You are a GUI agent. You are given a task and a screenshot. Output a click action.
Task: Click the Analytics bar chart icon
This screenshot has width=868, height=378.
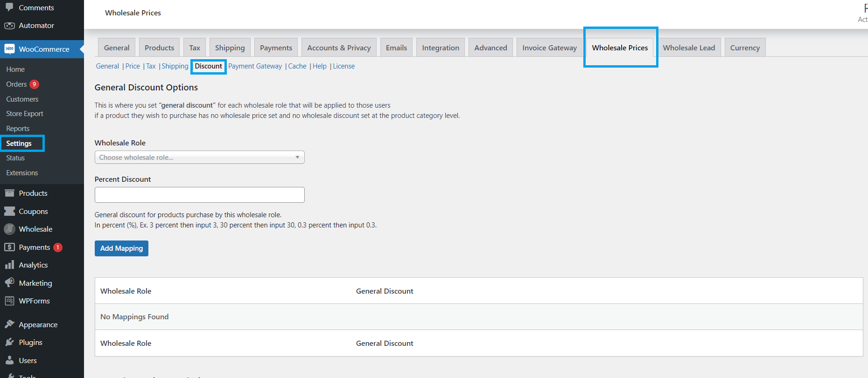point(9,265)
